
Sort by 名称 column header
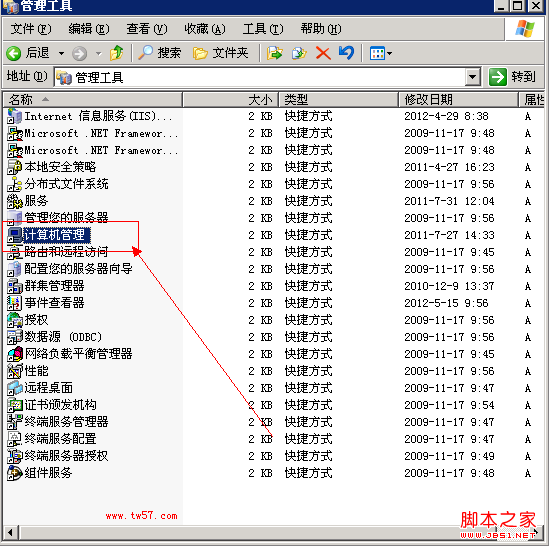[x=92, y=100]
